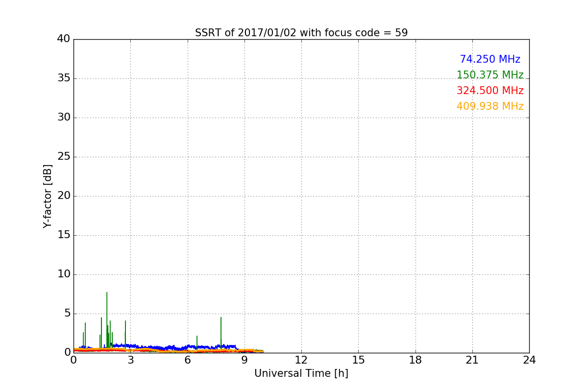The width and height of the screenshot is (588, 392).
Task: Select the 409.938 MHz legend label
Action: (490, 106)
